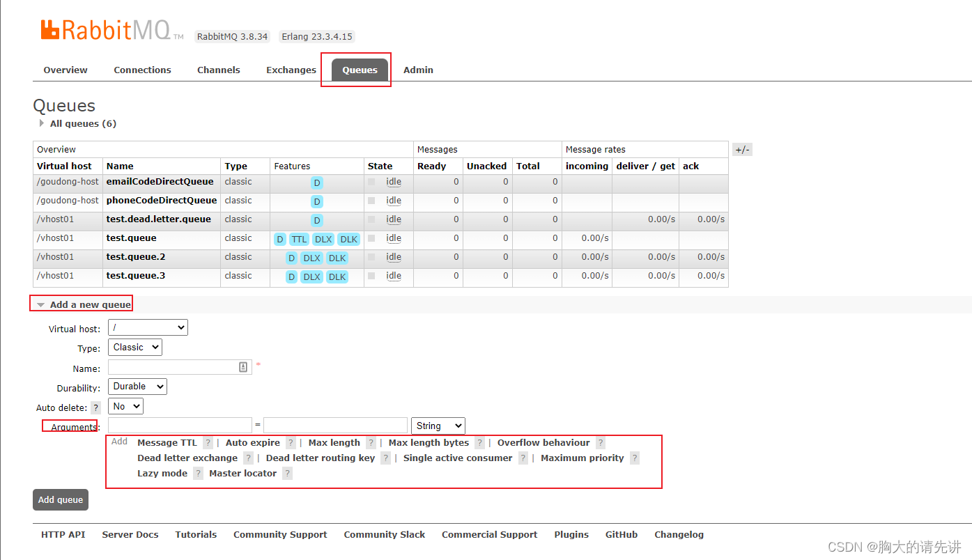Select the Queues tab

click(360, 70)
